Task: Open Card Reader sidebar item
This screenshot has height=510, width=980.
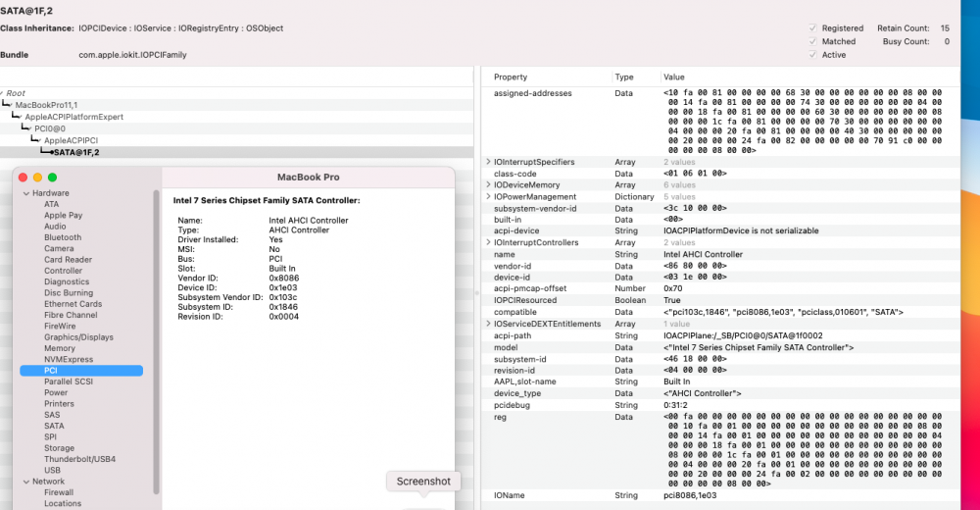Action: click(x=69, y=260)
